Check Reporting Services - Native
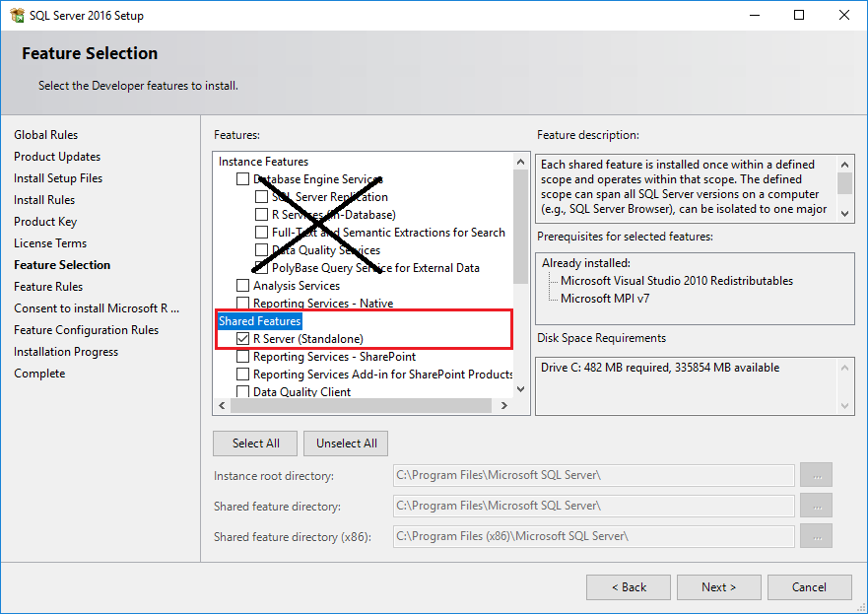This screenshot has width=868, height=614. [242, 303]
